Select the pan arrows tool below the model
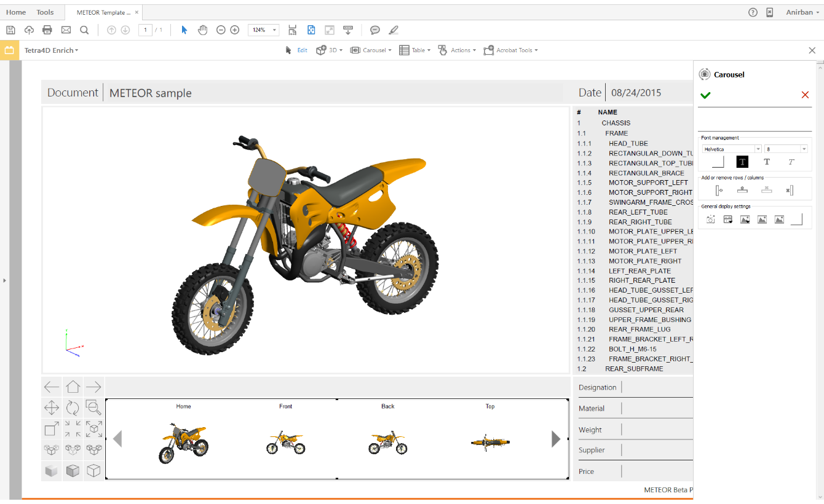The image size is (824, 504). click(x=52, y=408)
